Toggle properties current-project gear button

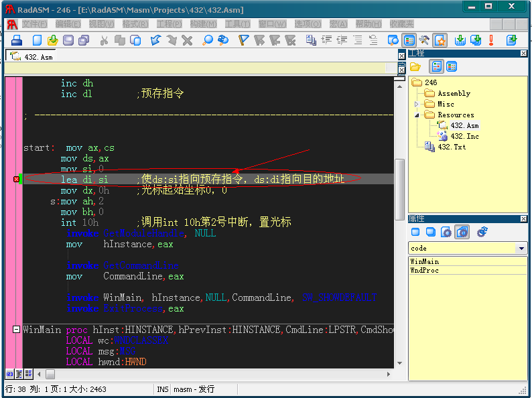point(462,233)
